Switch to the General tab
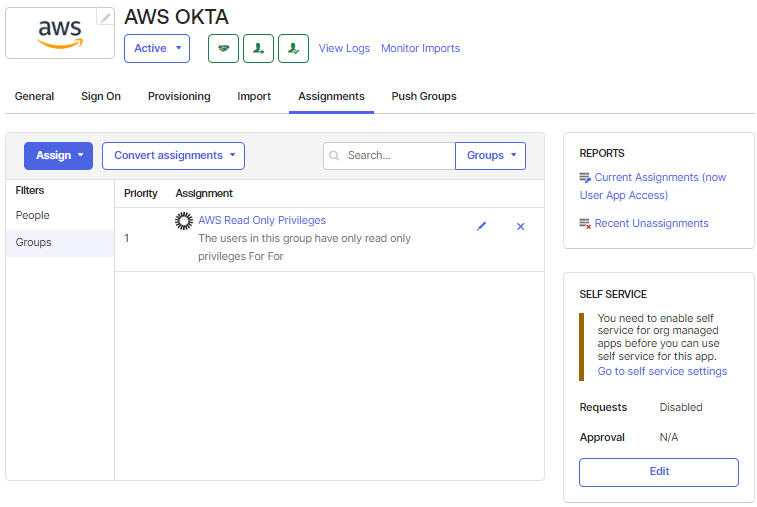Viewport: 757px width, 507px height. pos(34,96)
